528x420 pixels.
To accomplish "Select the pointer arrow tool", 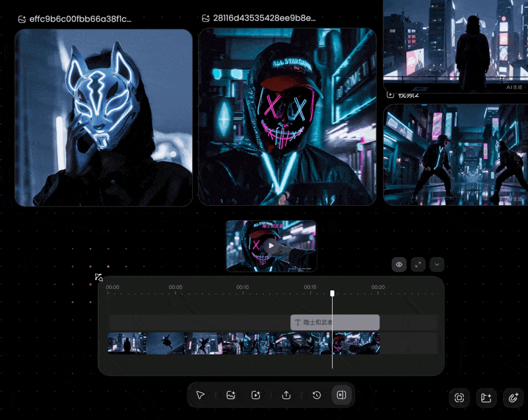I will [200, 395].
